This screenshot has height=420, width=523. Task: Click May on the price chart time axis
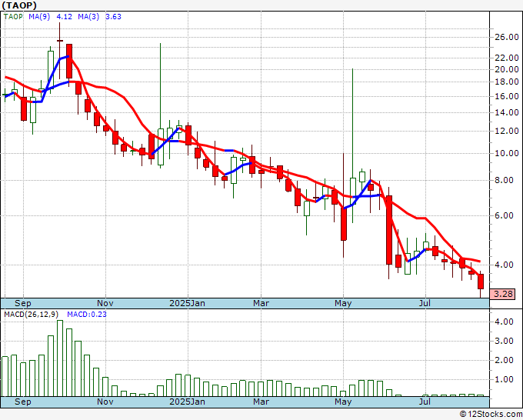pyautogui.click(x=343, y=303)
